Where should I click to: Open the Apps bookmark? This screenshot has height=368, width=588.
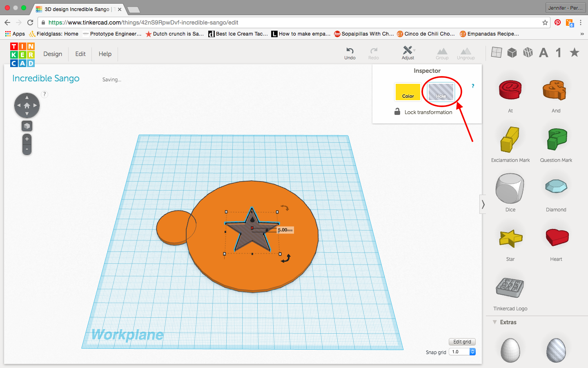(15, 34)
